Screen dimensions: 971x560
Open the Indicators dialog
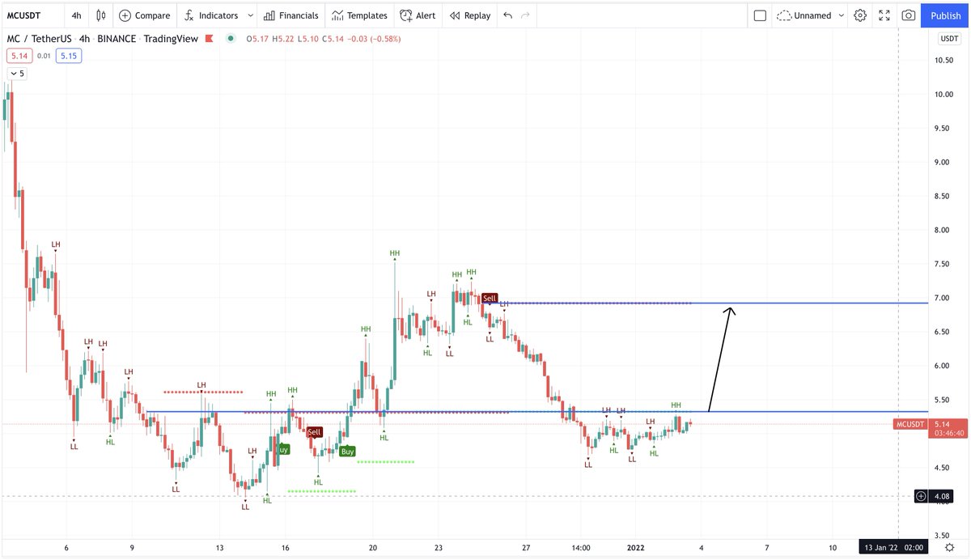[x=210, y=15]
